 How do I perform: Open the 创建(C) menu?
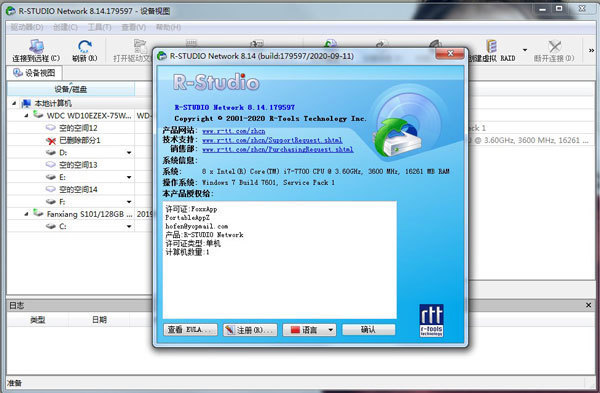(65, 27)
